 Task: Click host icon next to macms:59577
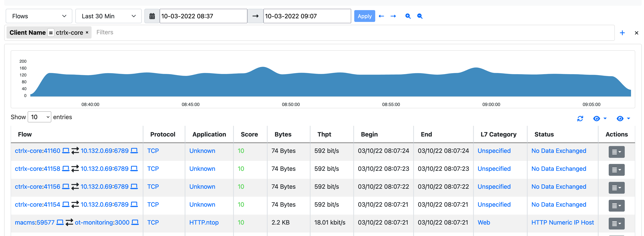(60, 222)
